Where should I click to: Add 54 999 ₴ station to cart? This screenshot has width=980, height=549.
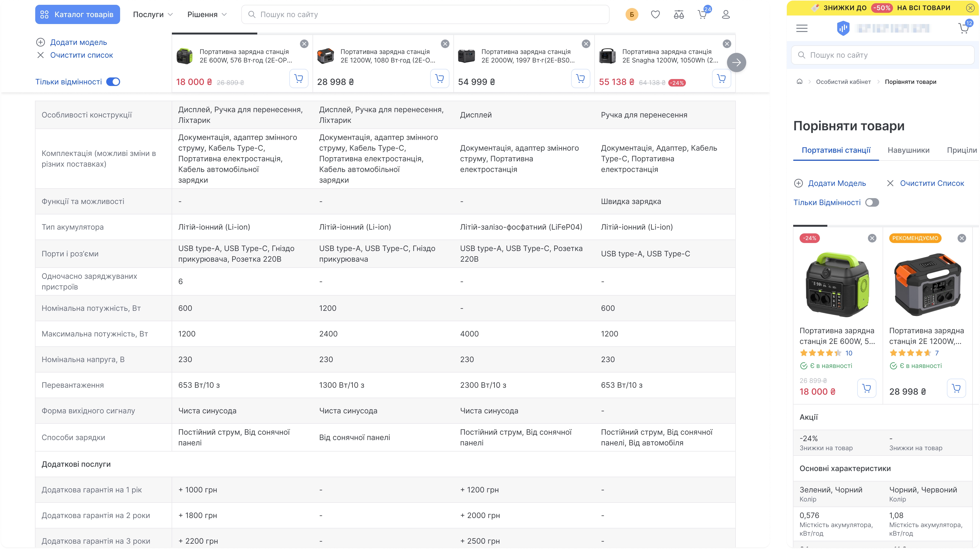click(580, 79)
